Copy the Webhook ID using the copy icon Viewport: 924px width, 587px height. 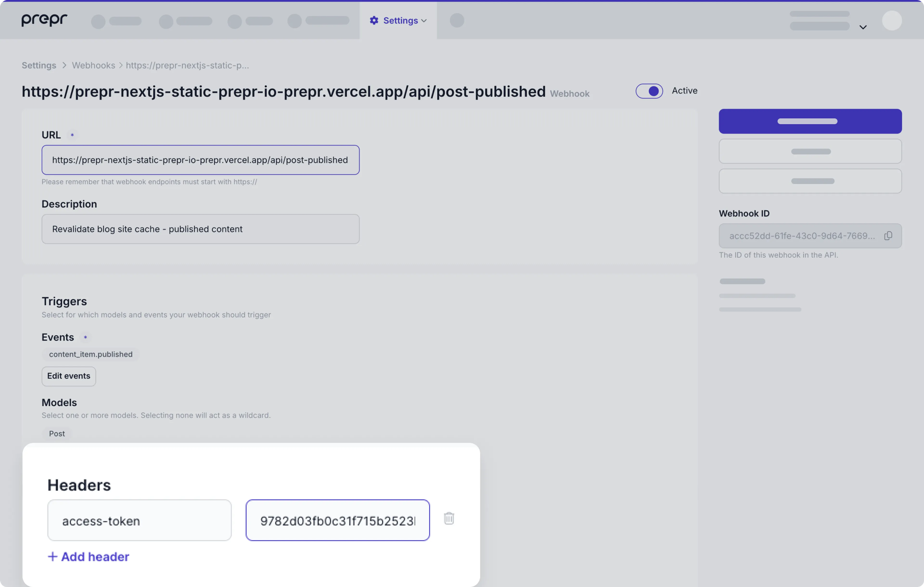(x=889, y=235)
